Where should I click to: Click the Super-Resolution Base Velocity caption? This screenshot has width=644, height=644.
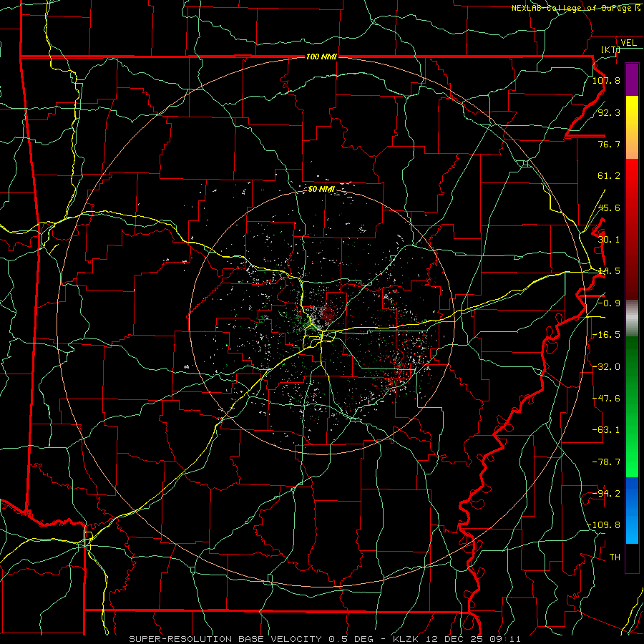pyautogui.click(x=325, y=639)
